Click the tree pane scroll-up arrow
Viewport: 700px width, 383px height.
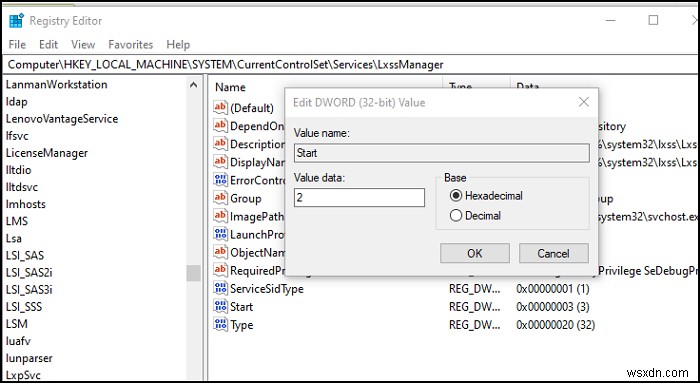pyautogui.click(x=193, y=85)
